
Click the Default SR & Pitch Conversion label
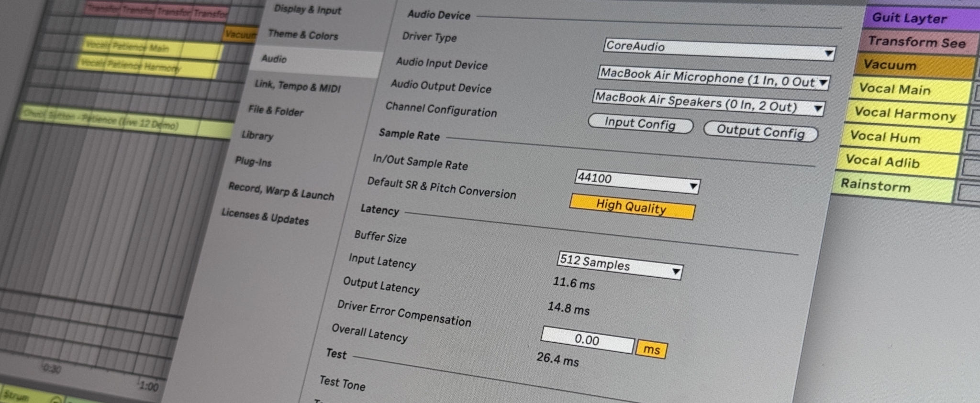coord(441,188)
